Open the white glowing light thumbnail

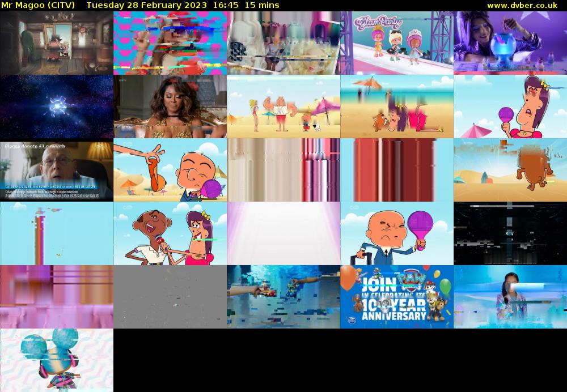pyautogui.click(x=283, y=233)
